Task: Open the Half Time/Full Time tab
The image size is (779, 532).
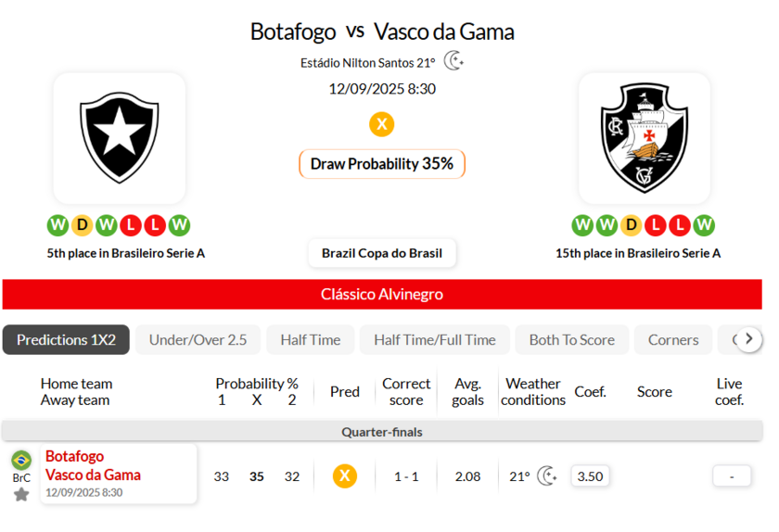Action: (434, 340)
